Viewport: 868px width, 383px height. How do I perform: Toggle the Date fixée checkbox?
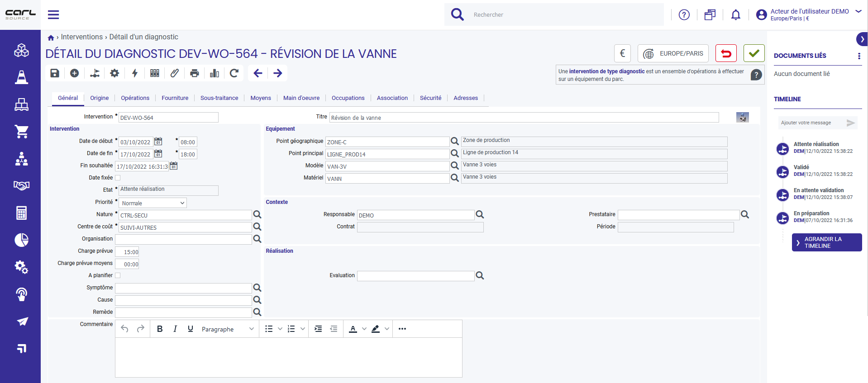[x=118, y=178]
